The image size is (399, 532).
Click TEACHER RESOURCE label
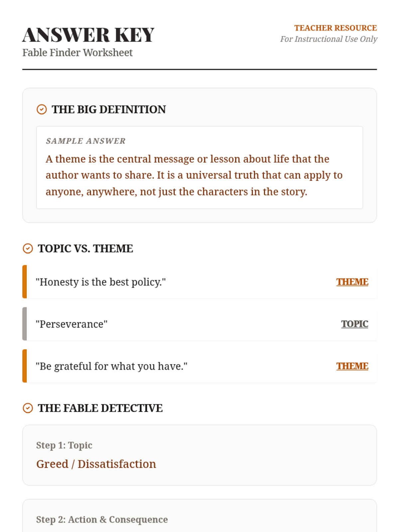tap(335, 28)
